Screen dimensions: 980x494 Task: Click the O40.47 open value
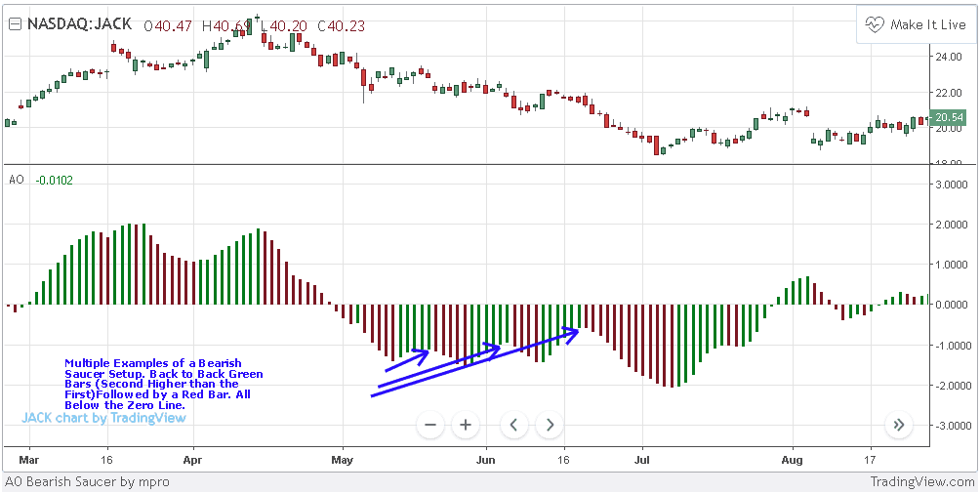[x=167, y=25]
